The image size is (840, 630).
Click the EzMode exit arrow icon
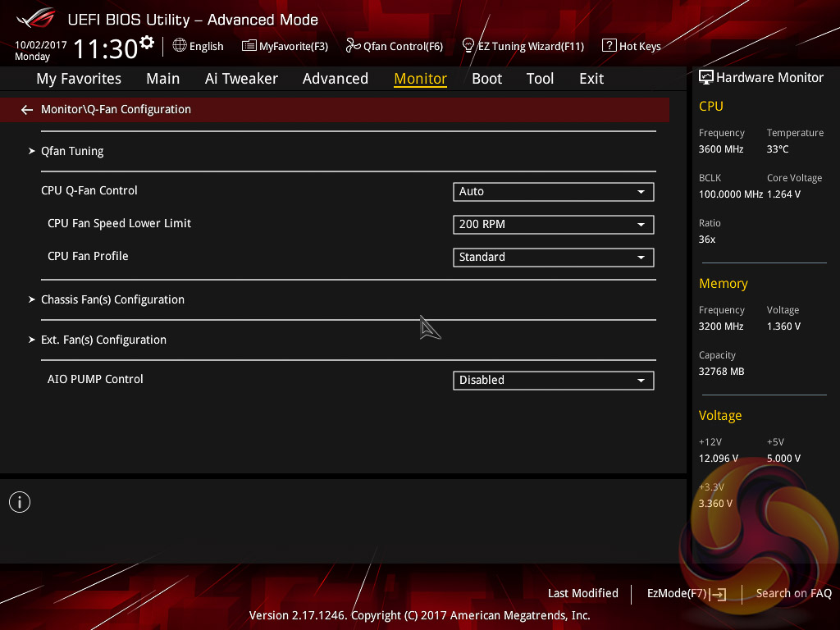point(719,594)
